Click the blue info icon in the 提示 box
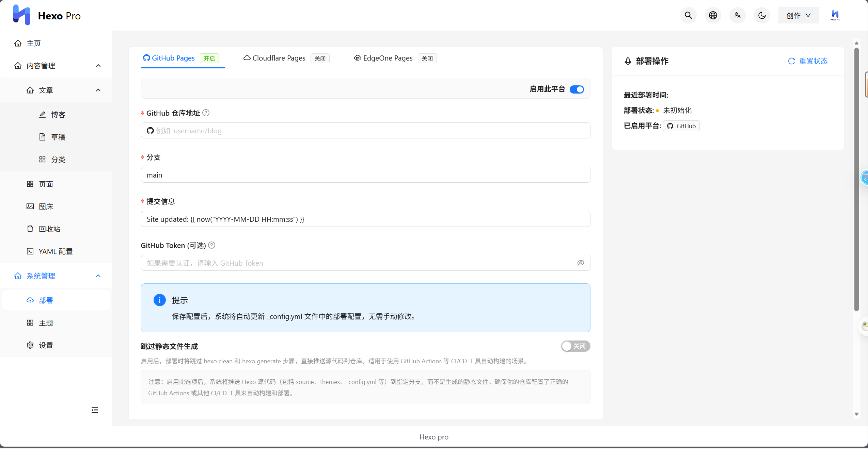The image size is (868, 449). 159,300
